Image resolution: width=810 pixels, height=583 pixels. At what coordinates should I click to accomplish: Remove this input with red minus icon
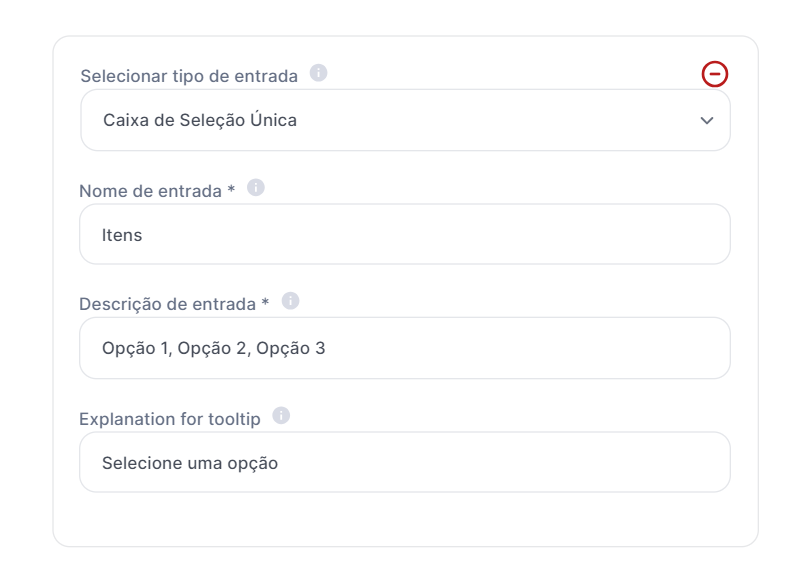714,74
